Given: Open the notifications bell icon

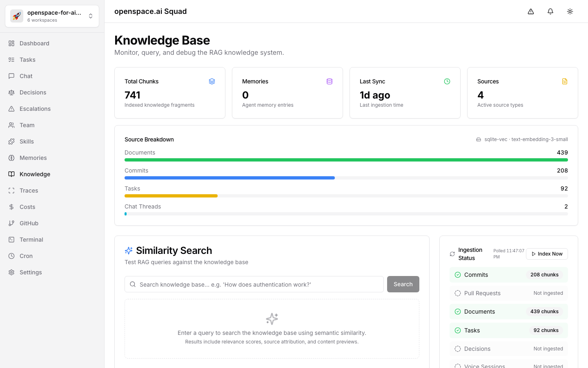Looking at the screenshot, I should click(x=550, y=11).
